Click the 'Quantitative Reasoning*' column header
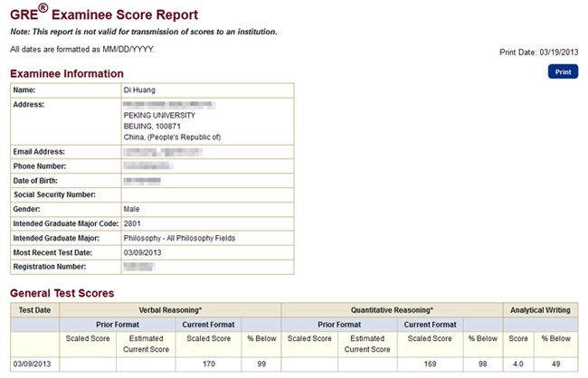This screenshot has width=588, height=378. point(392,310)
